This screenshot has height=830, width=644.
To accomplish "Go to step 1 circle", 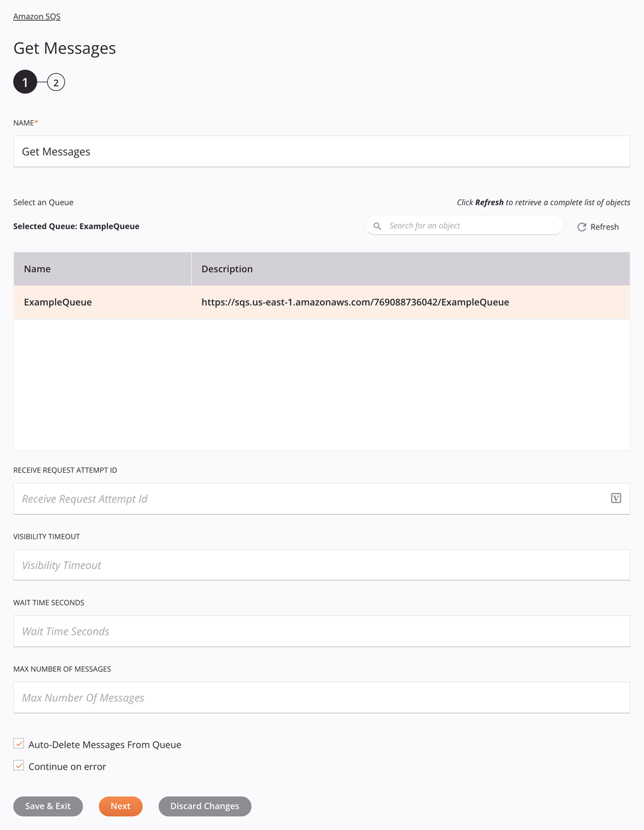I will 25,82.
